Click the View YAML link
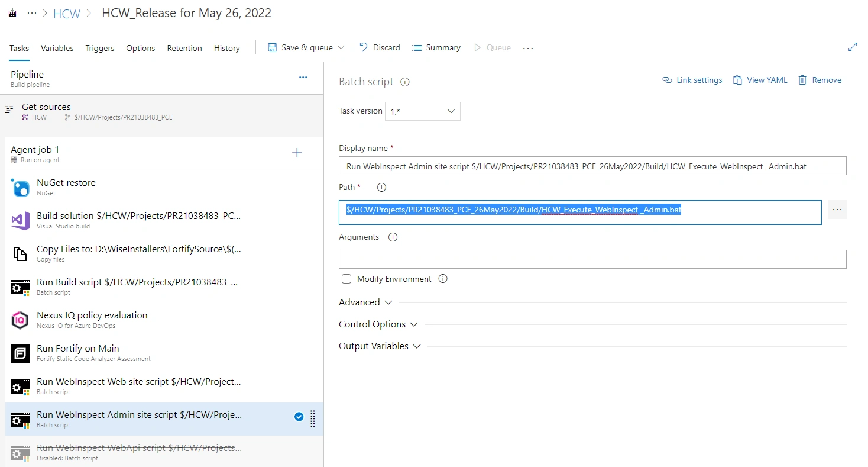 (760, 80)
